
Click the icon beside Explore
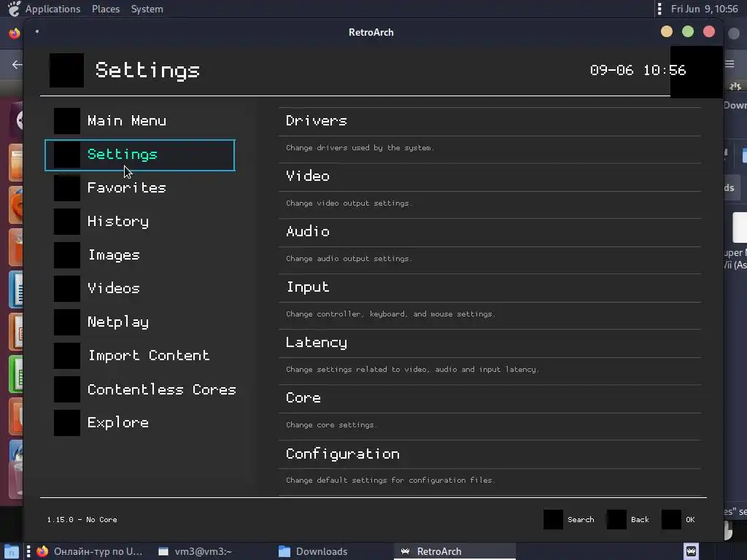[x=66, y=423]
